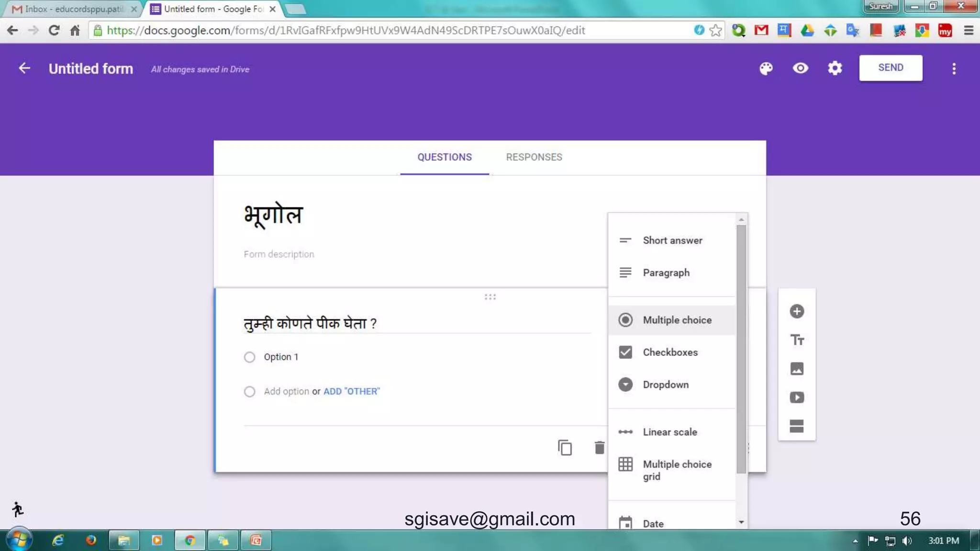The image size is (980, 551).
Task: Click the question type list scrollbar
Action: pyautogui.click(x=741, y=349)
